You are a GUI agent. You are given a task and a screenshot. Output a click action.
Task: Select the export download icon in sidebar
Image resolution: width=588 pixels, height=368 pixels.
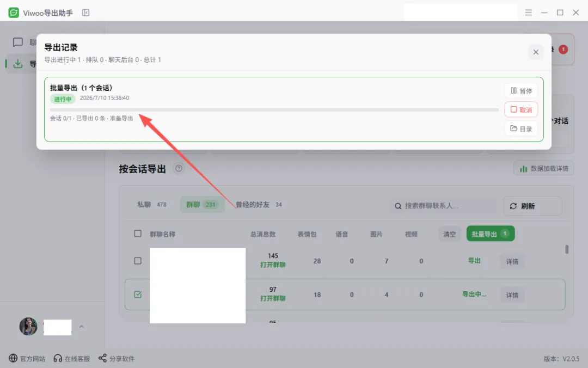click(17, 64)
